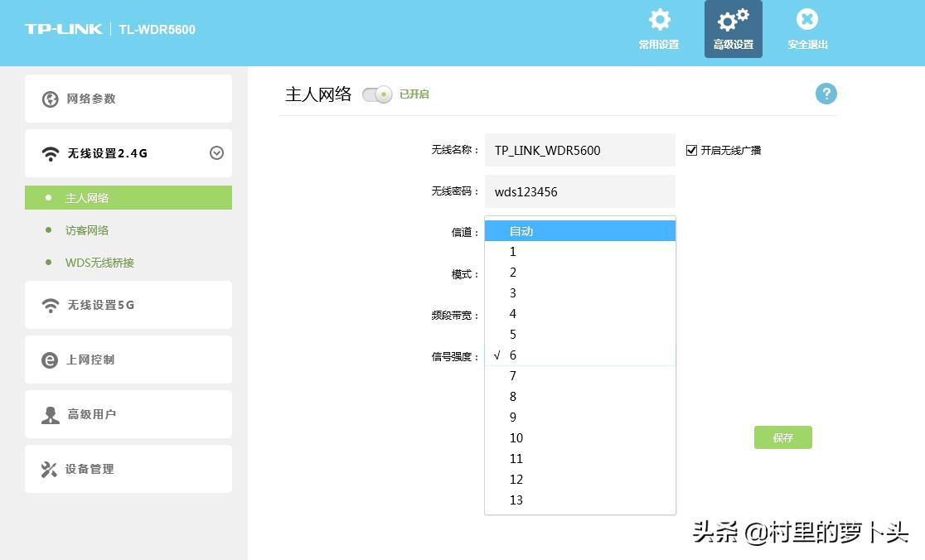The width and height of the screenshot is (925, 560).
Task: Click the 网络参数 globe icon
Action: click(51, 98)
